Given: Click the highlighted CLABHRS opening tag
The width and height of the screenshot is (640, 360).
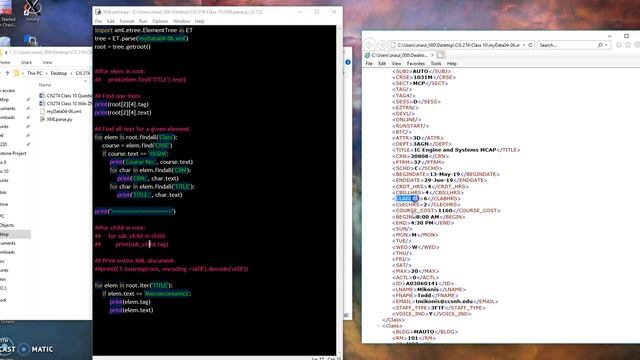Looking at the screenshot, I should pyautogui.click(x=407, y=198).
